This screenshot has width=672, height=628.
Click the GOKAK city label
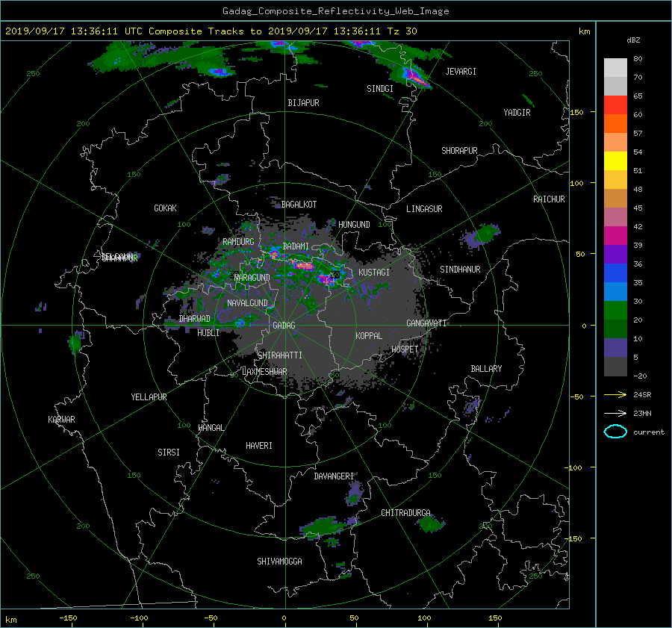(165, 208)
